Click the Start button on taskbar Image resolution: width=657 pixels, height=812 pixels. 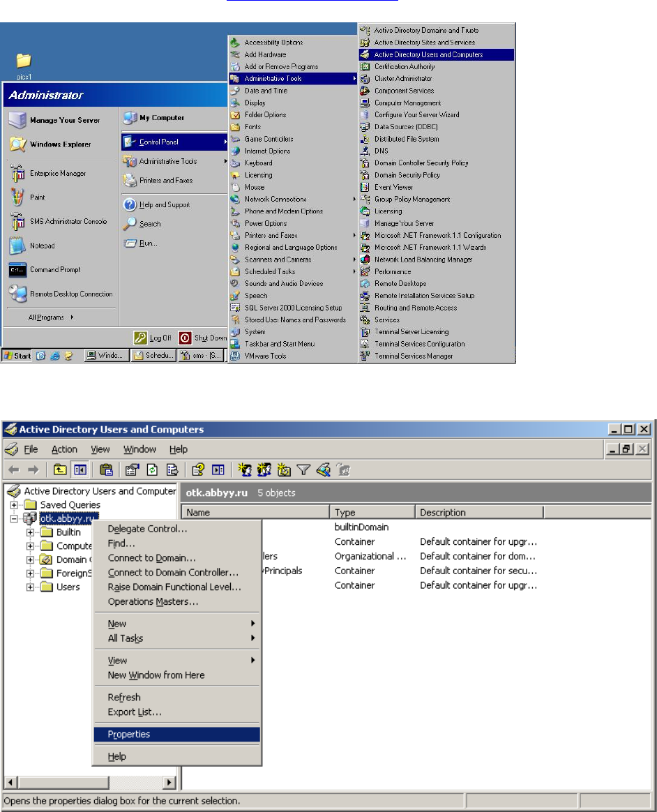coord(17,356)
